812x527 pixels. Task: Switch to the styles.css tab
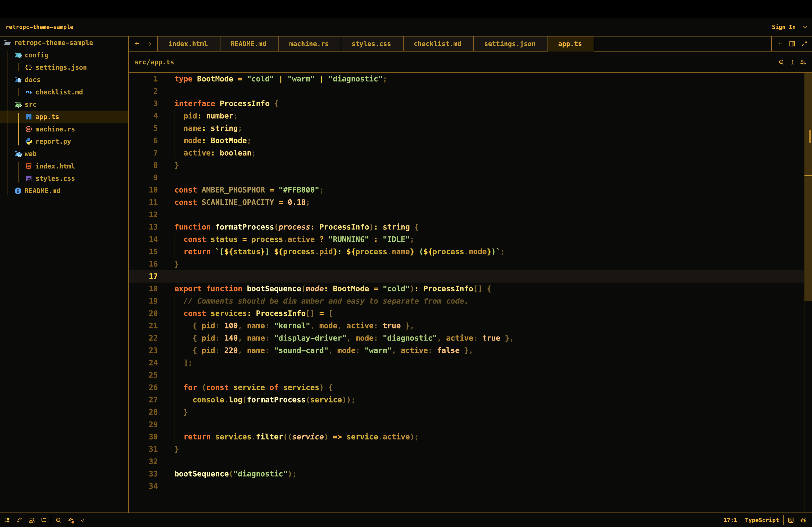(372, 44)
